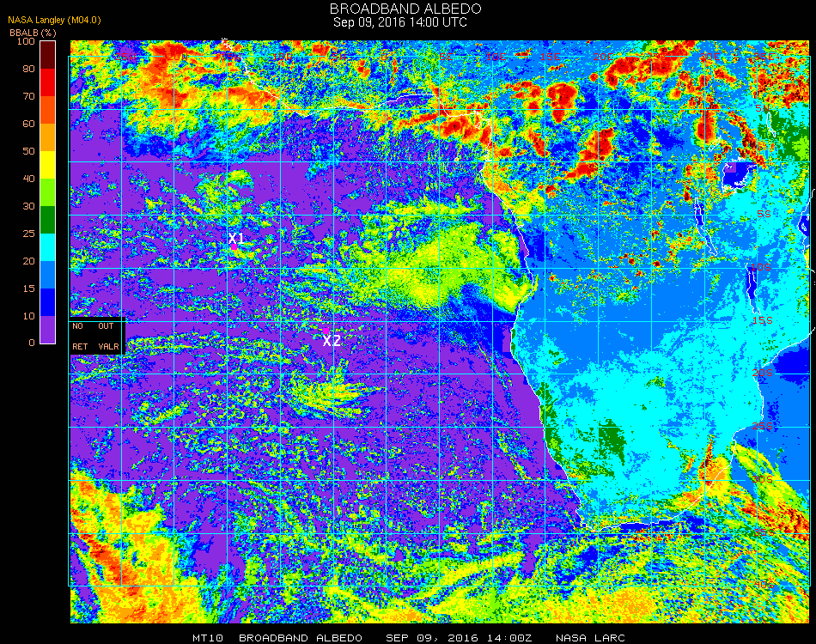Click the 'BROADBAND ALBEDO' title at the top

click(x=405, y=9)
